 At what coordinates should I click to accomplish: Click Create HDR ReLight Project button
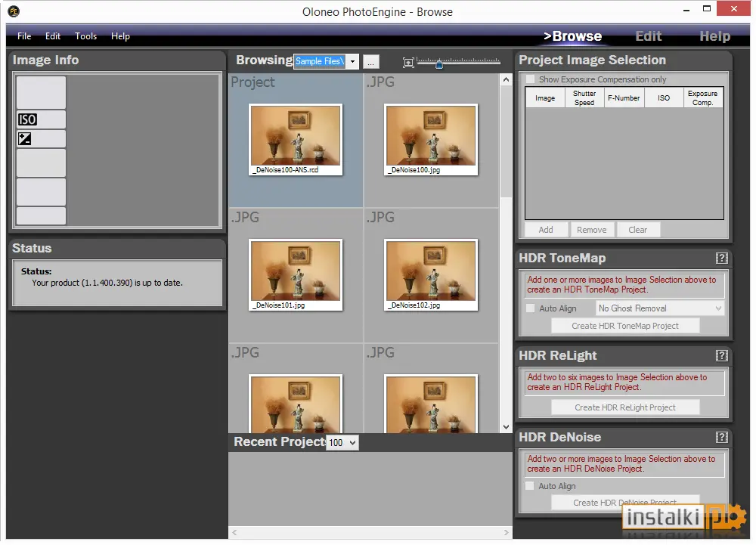click(x=625, y=407)
